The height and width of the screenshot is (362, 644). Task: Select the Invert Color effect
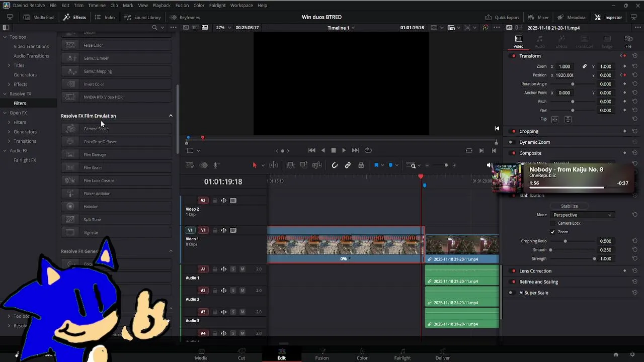coord(116,84)
